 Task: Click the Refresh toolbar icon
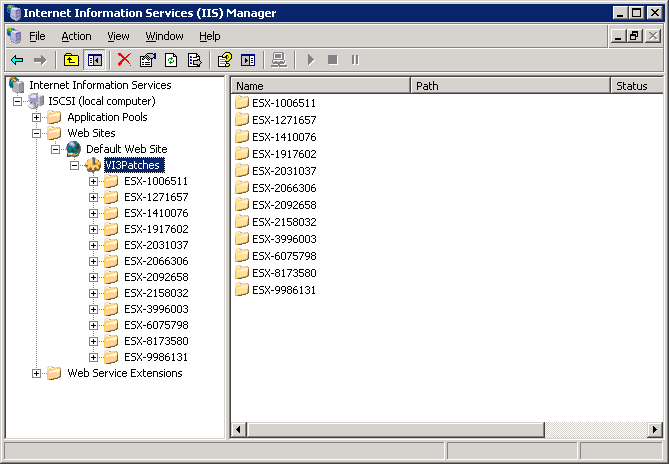pyautogui.click(x=171, y=60)
